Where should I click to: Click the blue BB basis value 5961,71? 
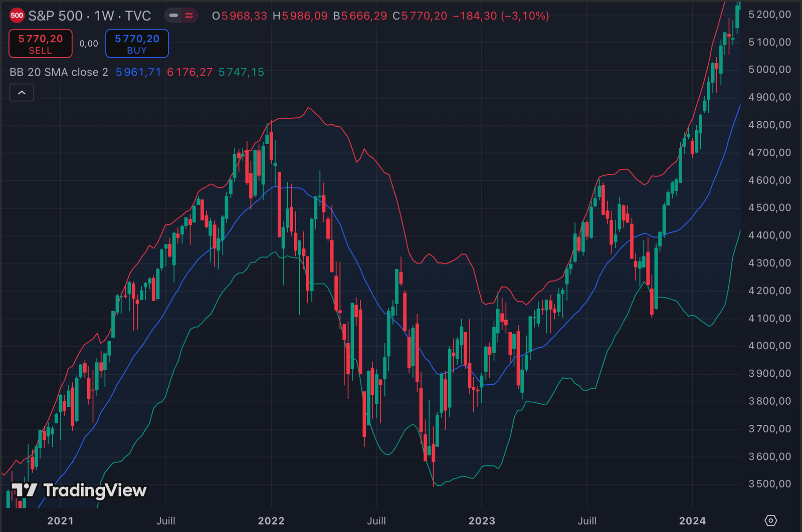click(x=138, y=72)
